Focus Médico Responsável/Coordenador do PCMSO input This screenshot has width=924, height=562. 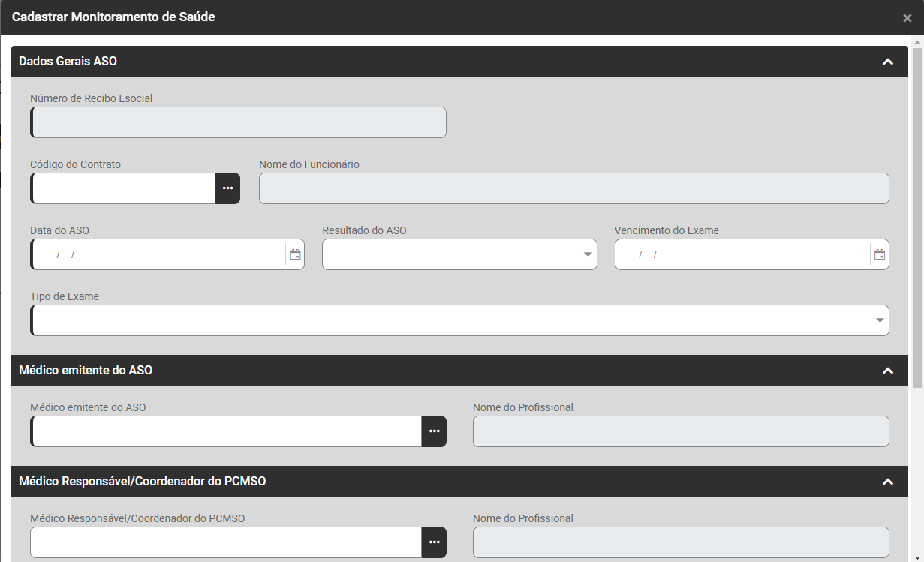[226, 542]
